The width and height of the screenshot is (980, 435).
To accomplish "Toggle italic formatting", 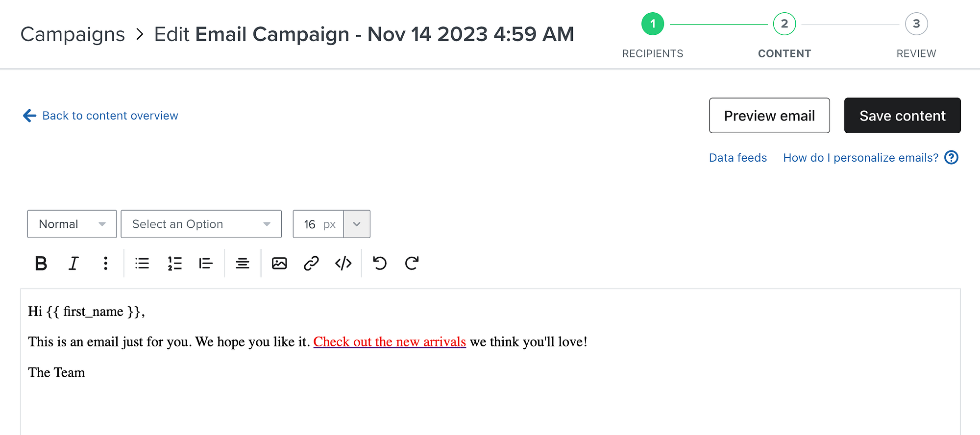I will 73,264.
